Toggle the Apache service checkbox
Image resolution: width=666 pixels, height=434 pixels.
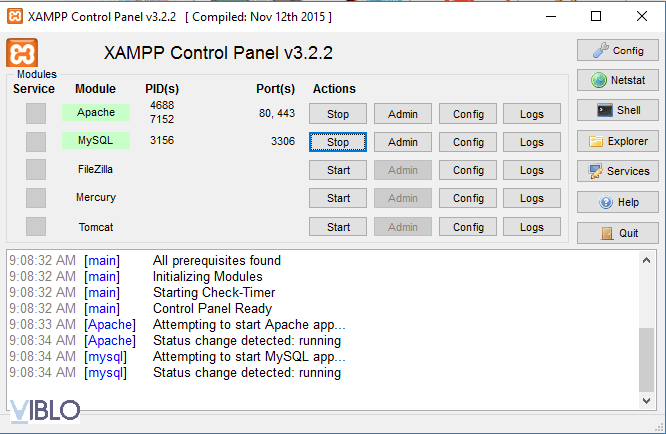36,113
